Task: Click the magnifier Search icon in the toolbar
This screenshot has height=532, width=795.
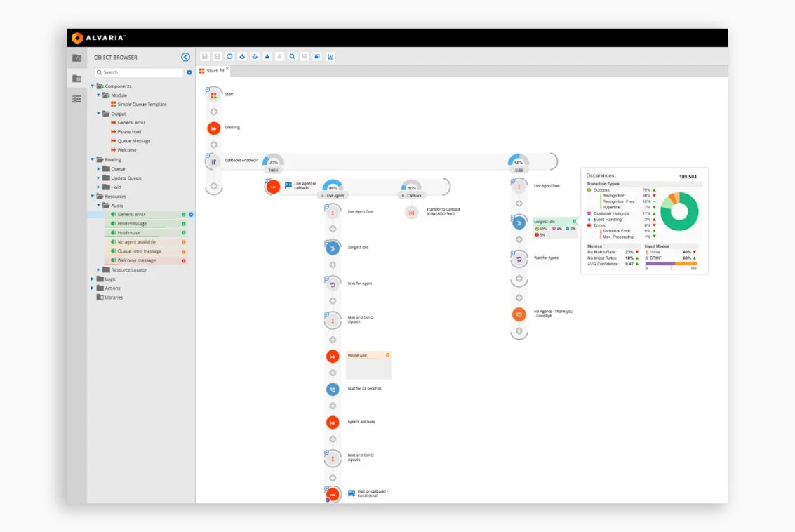Action: (x=292, y=57)
